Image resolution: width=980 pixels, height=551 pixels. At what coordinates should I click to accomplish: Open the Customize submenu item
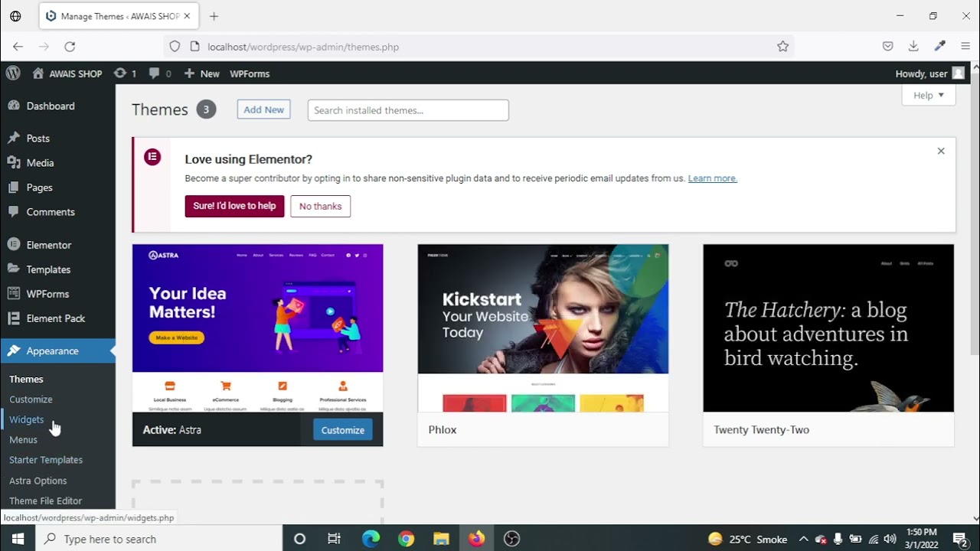coord(31,399)
